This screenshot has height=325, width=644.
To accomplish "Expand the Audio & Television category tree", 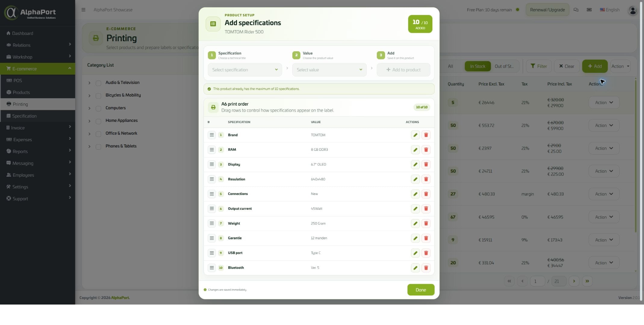I will point(89,83).
